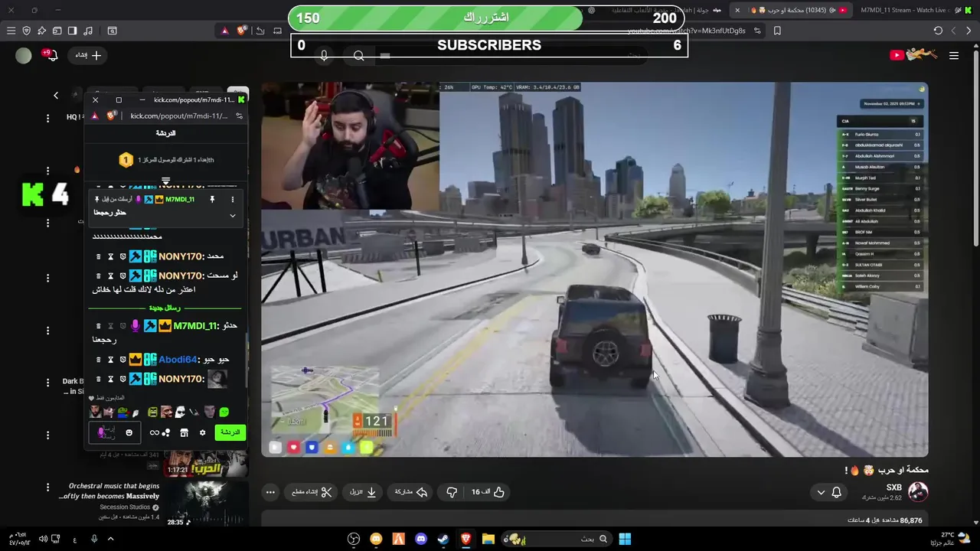Open pinned message three-dot options
Image resolution: width=980 pixels, height=551 pixels.
pos(233,200)
